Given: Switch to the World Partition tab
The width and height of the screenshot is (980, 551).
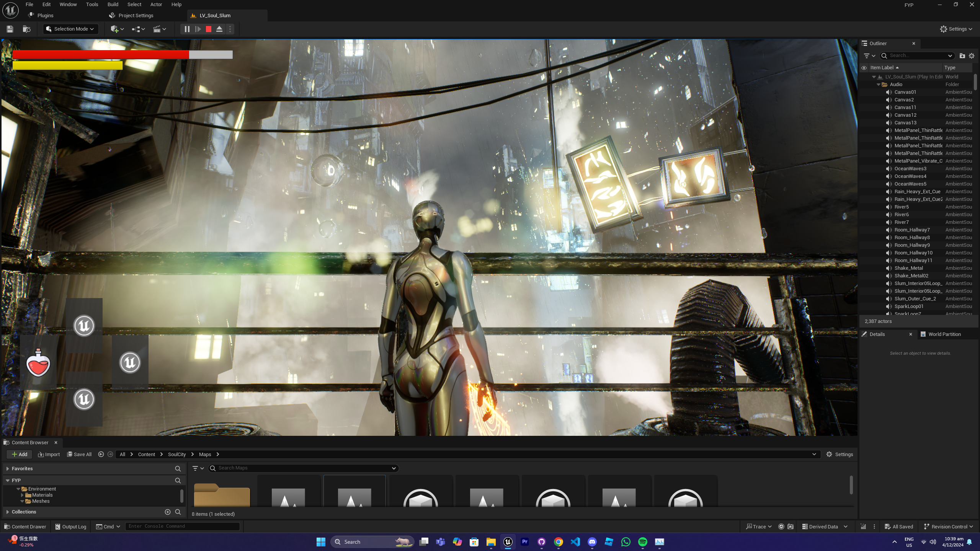Looking at the screenshot, I should [944, 334].
